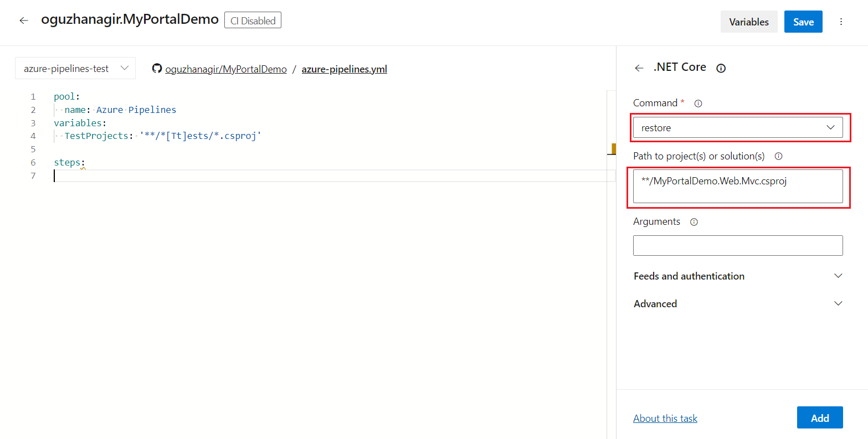Click 'variables:' text on line 3
This screenshot has height=439, width=868.
pos(80,123)
